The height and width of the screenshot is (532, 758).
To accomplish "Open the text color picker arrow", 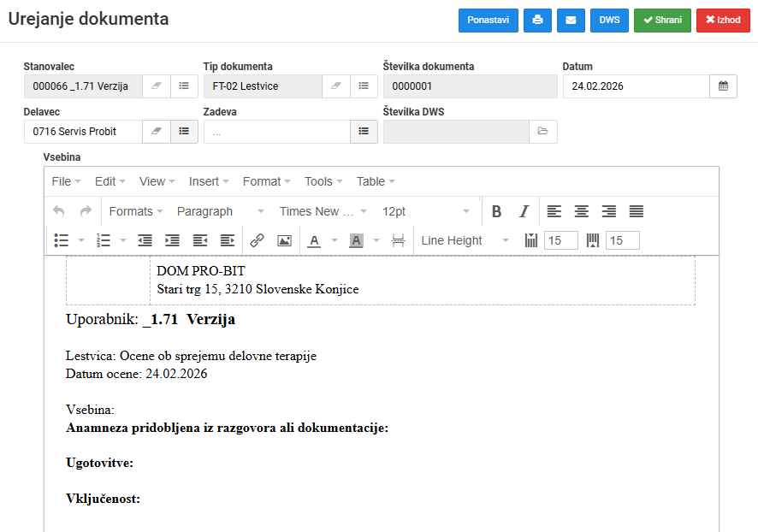I will coord(334,240).
